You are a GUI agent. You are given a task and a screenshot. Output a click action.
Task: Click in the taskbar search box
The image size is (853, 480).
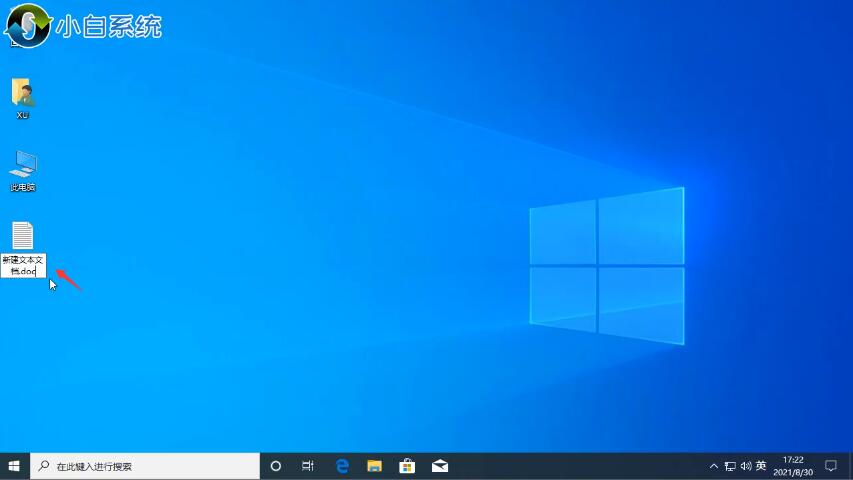[x=145, y=466]
